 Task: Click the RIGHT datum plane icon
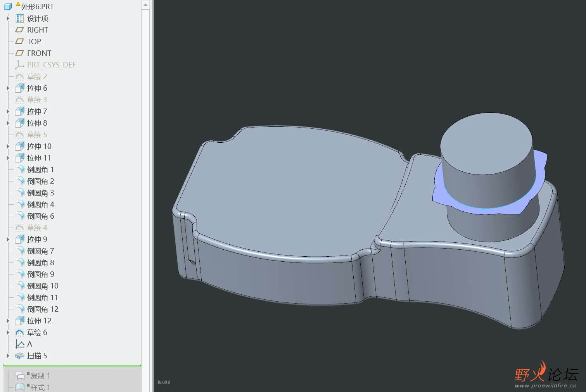point(19,30)
